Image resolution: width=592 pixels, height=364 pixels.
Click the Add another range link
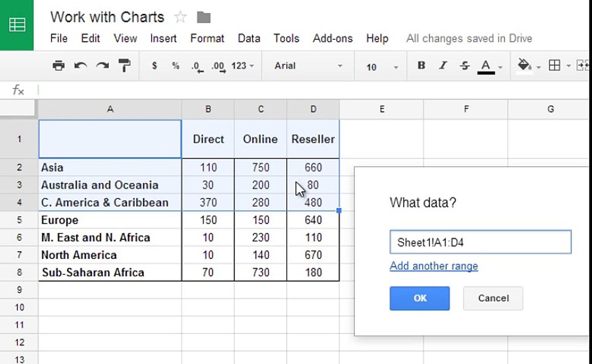click(x=434, y=266)
